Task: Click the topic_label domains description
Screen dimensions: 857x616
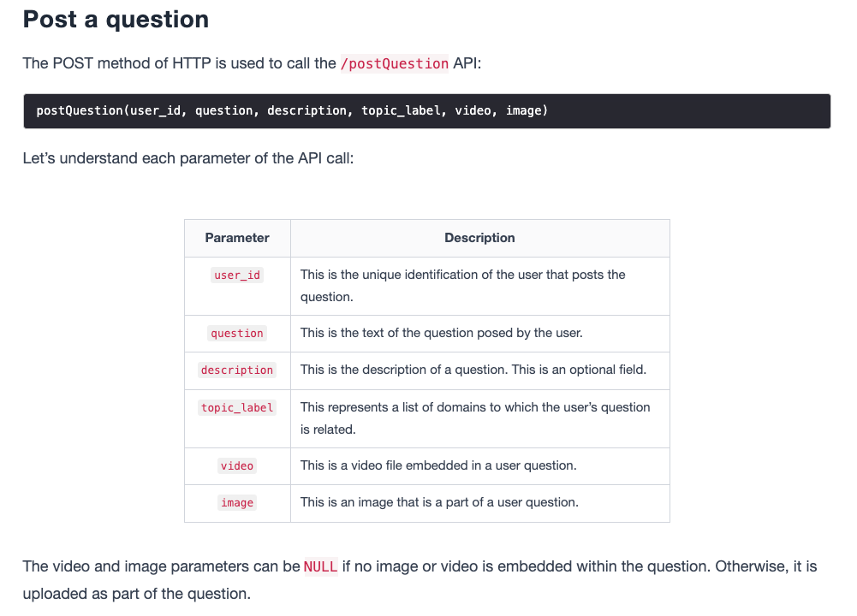Action: [475, 418]
